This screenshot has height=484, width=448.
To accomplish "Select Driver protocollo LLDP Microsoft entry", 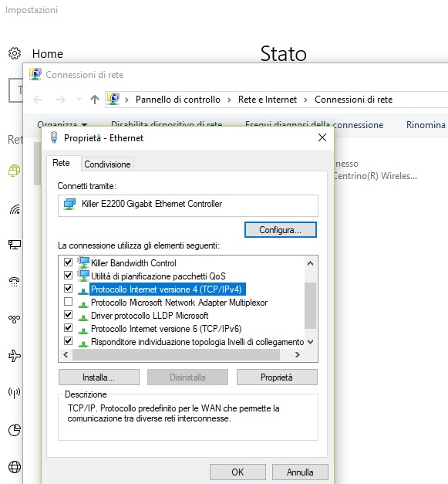I will click(x=150, y=316).
